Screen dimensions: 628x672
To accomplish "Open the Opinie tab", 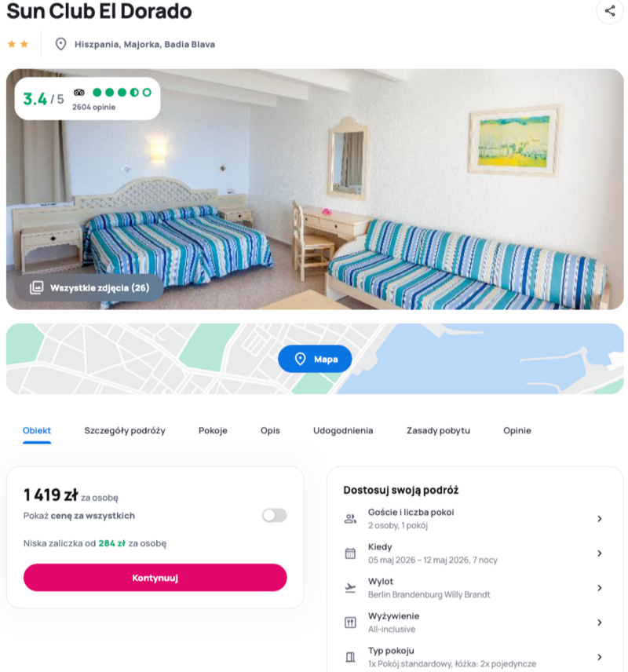I will click(x=517, y=430).
